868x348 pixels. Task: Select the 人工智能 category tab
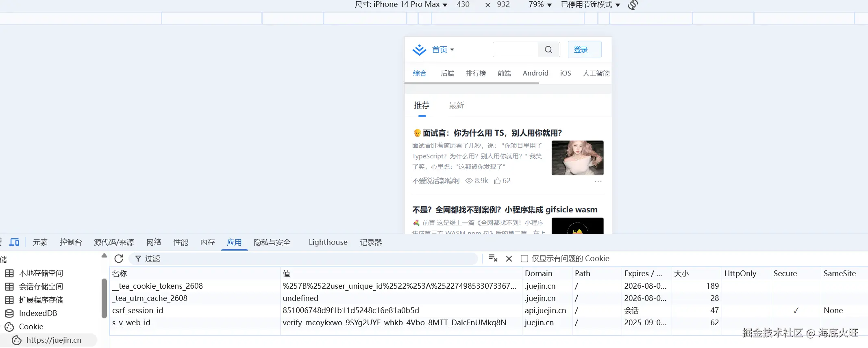tap(596, 73)
